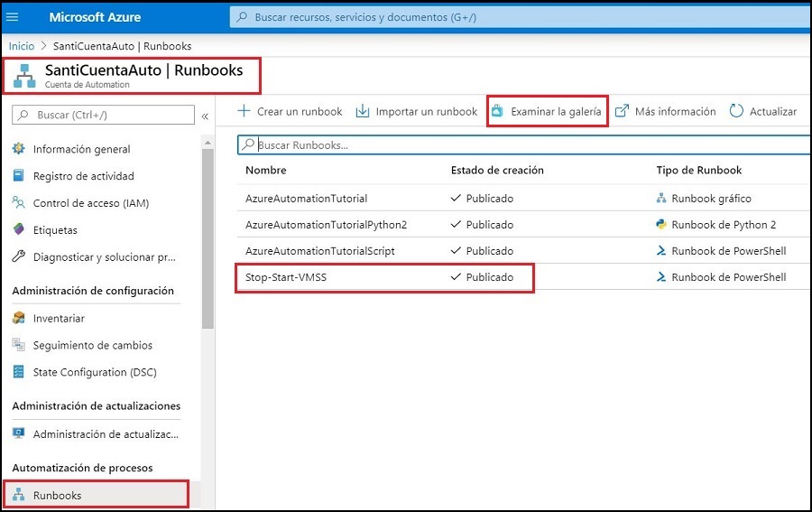Open the AzureAutomationTutorialPython2 runbook
Image resolution: width=812 pixels, height=512 pixels.
327,225
